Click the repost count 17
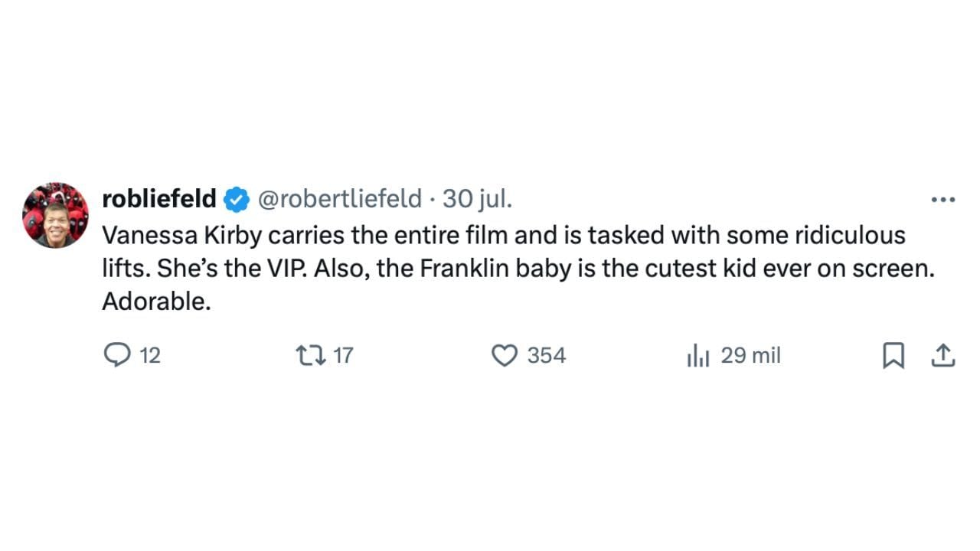 pos(344,355)
